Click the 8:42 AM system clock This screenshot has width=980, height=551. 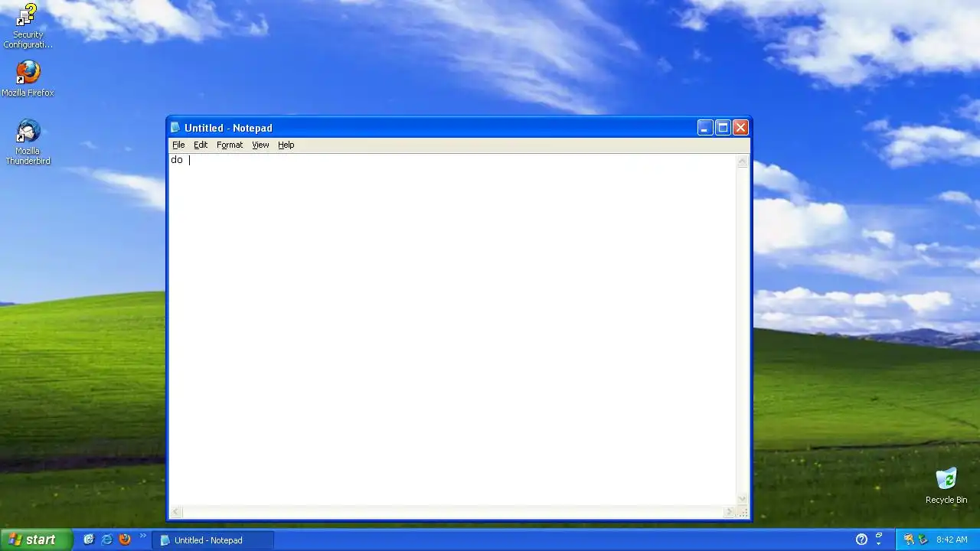pos(952,540)
